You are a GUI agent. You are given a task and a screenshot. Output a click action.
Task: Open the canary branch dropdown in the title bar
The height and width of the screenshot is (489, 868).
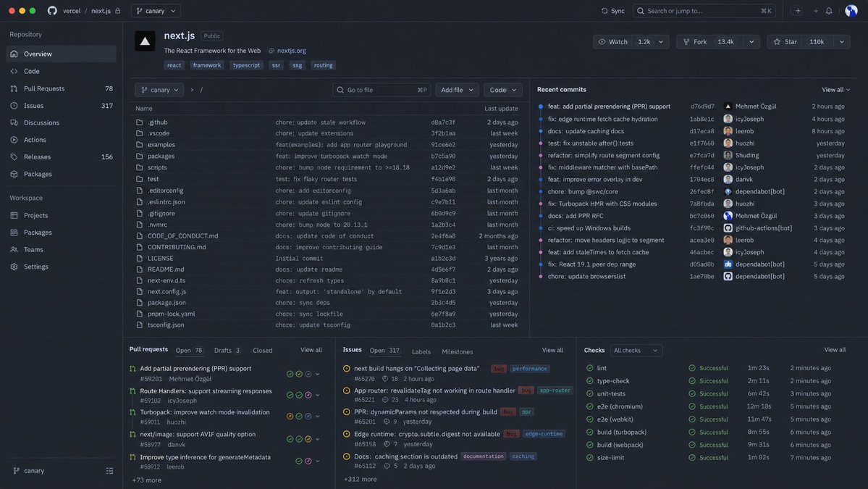click(x=156, y=11)
